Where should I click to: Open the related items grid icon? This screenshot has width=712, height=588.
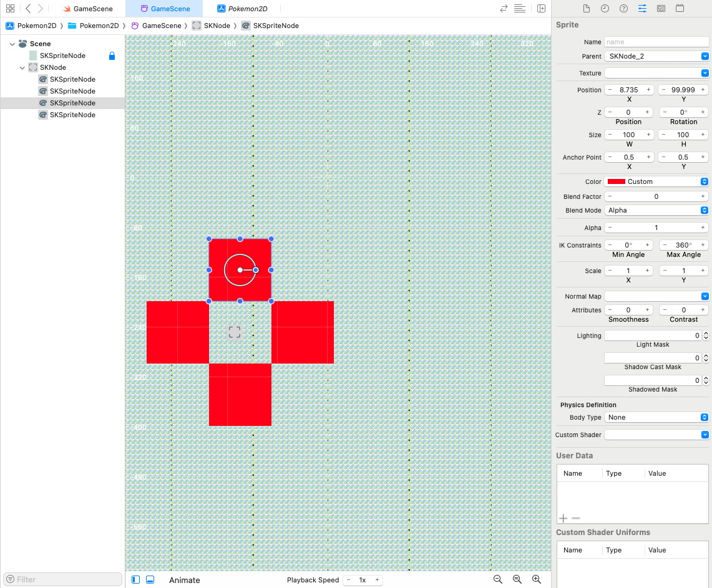click(10, 9)
